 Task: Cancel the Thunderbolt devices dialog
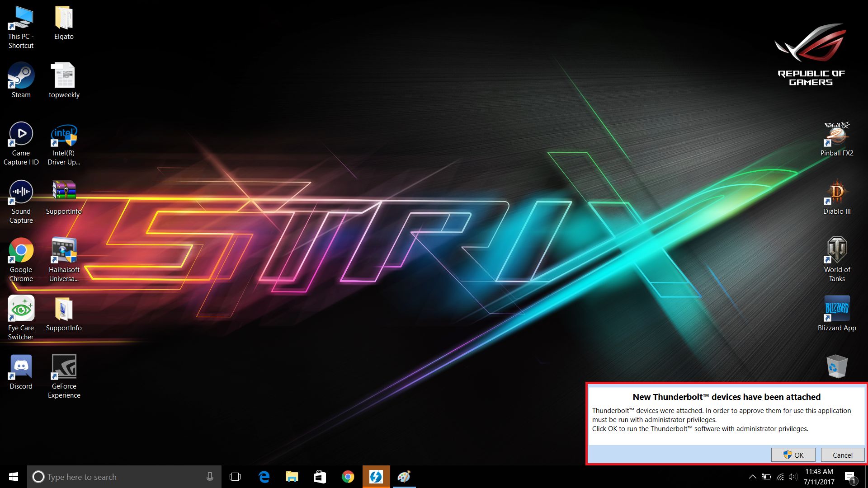(x=843, y=455)
